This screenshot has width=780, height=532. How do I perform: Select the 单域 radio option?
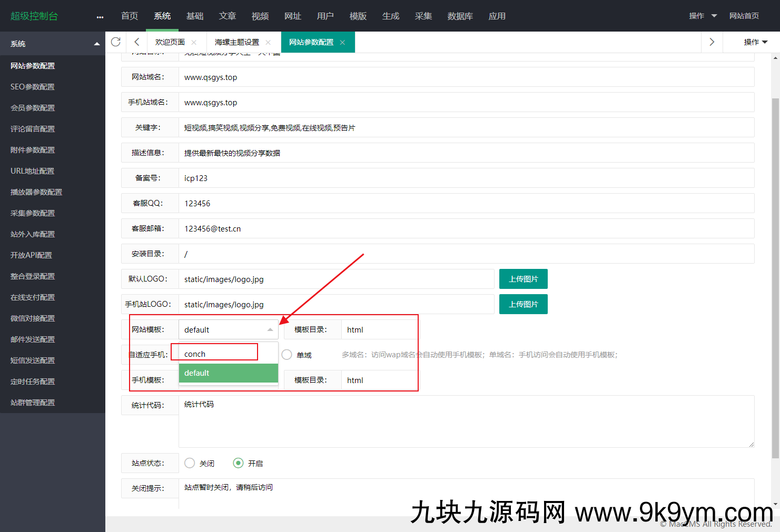click(x=287, y=355)
